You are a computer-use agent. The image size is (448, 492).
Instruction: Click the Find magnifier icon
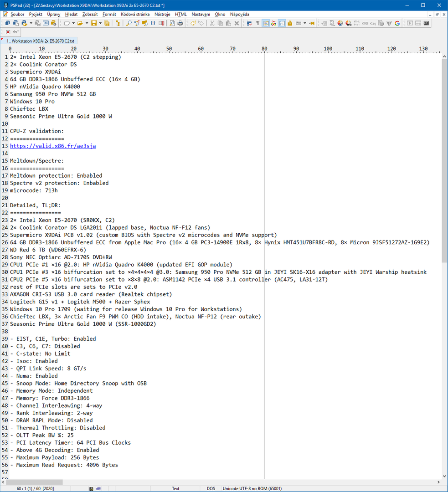coord(129,23)
